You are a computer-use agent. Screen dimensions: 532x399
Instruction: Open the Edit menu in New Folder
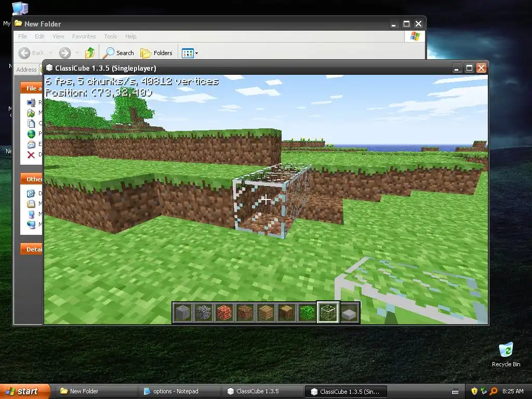(39, 36)
